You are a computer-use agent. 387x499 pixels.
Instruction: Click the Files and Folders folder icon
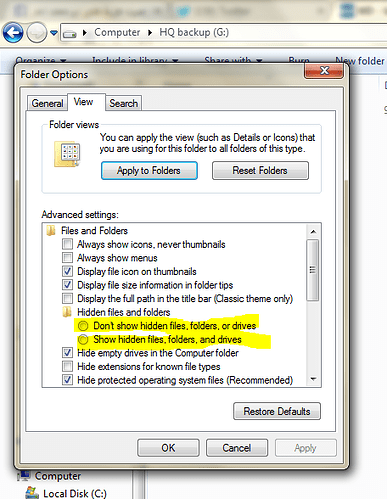[x=51, y=231]
